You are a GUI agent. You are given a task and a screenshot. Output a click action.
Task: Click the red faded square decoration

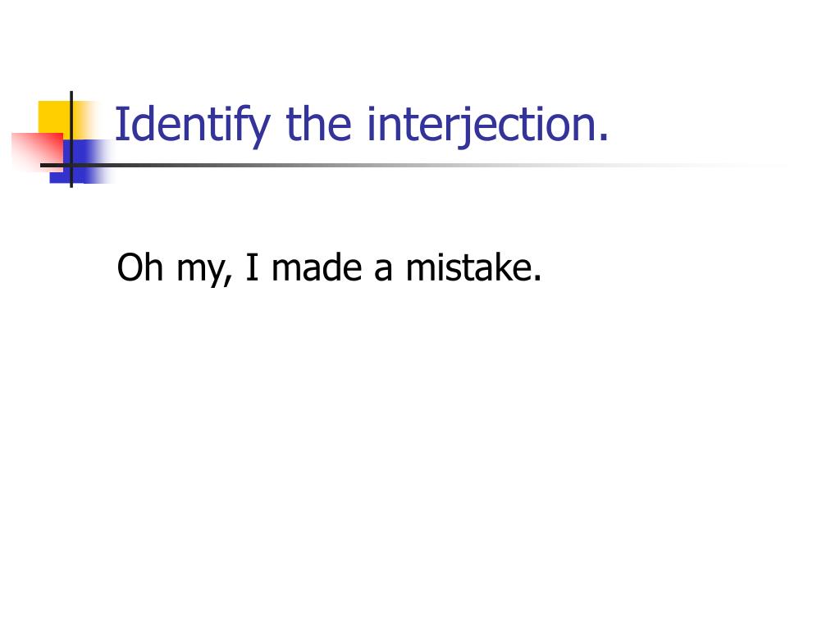pos(38,151)
